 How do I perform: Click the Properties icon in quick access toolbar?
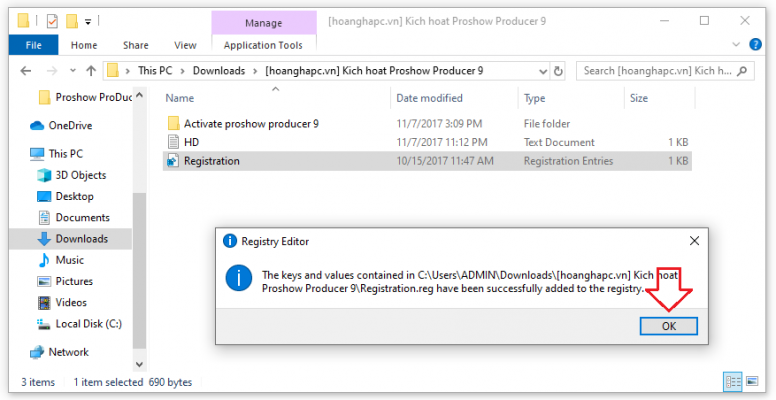point(50,19)
